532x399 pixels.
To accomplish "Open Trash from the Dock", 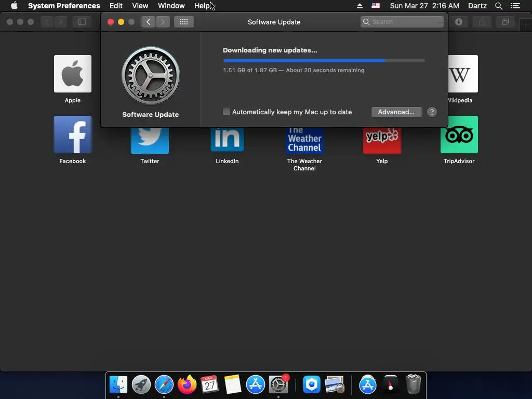I will (413, 384).
